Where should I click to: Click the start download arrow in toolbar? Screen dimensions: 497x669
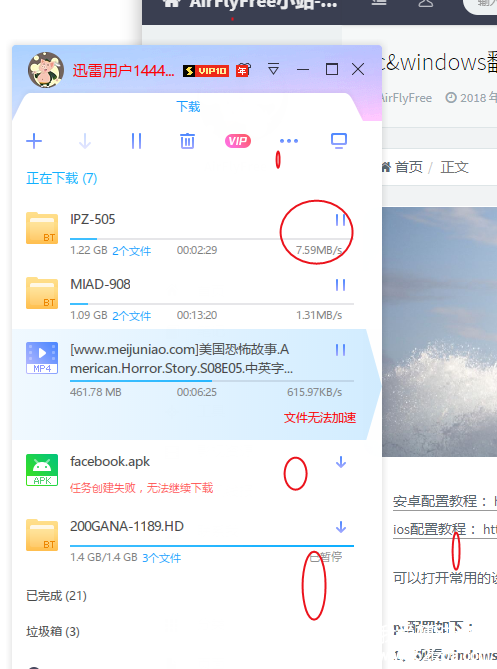85,141
